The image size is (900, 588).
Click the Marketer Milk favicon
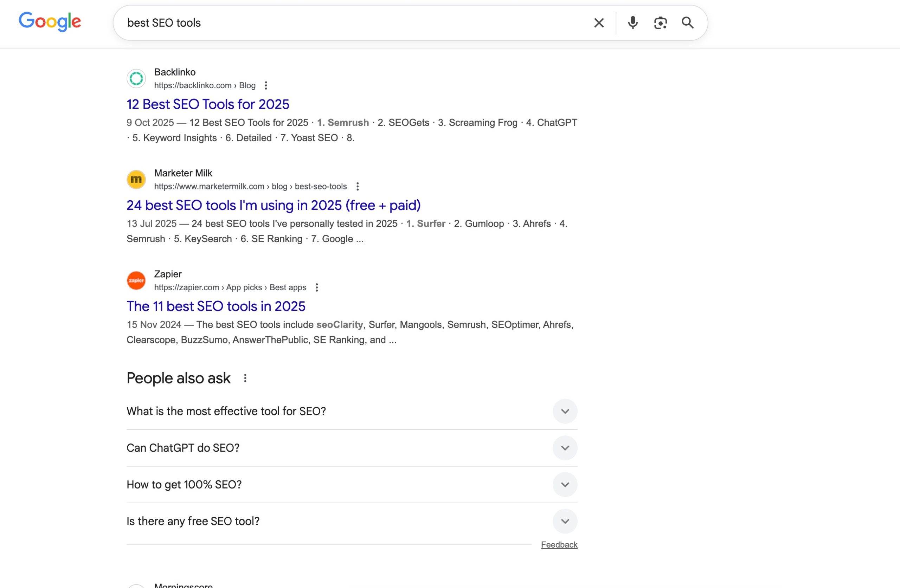tap(136, 179)
